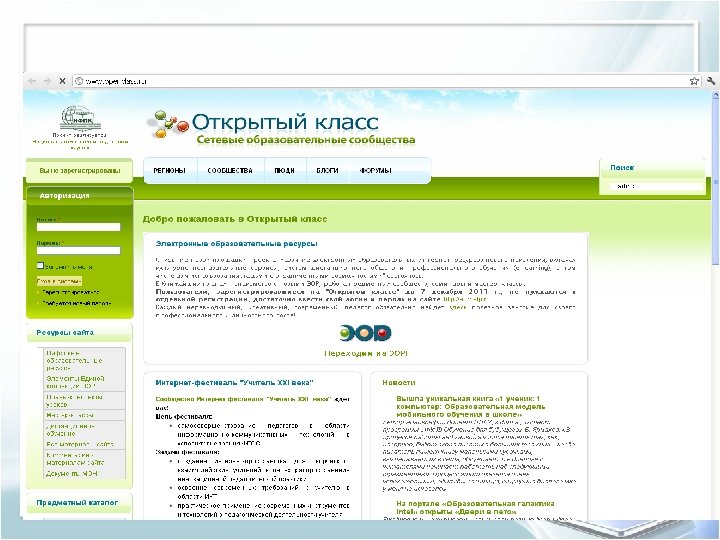Open browser wrench settings menu
The image size is (720, 540).
tap(711, 81)
